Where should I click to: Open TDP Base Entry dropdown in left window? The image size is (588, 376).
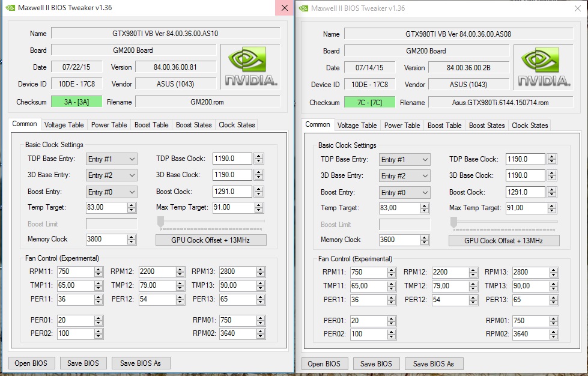111,159
